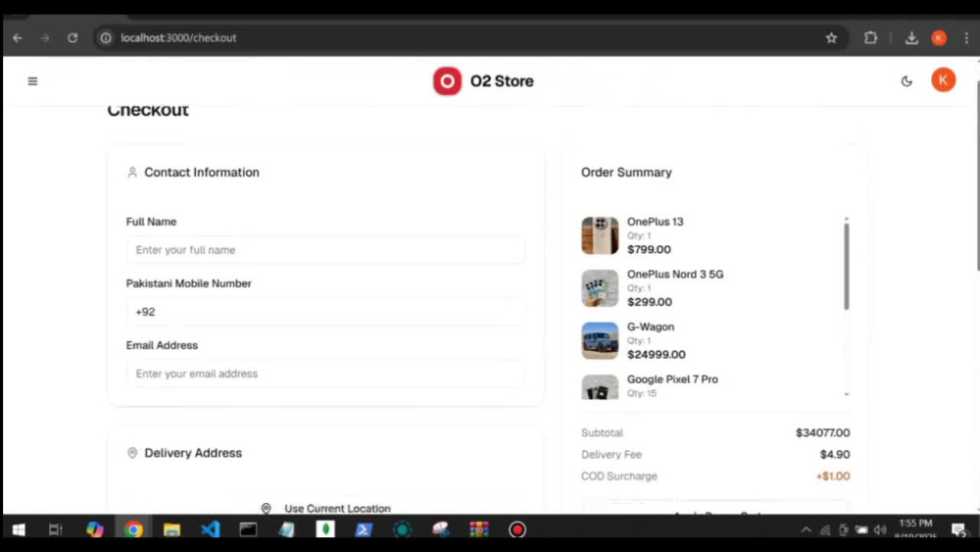This screenshot has width=980, height=552.
Task: Open Chrome three-dot menu
Action: [x=966, y=38]
